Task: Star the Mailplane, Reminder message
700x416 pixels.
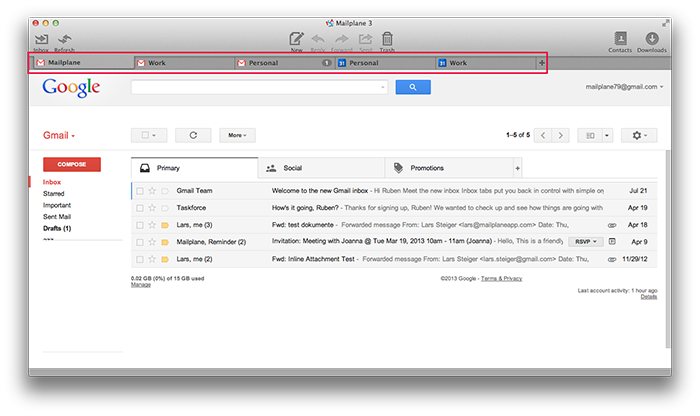Action: coord(152,242)
